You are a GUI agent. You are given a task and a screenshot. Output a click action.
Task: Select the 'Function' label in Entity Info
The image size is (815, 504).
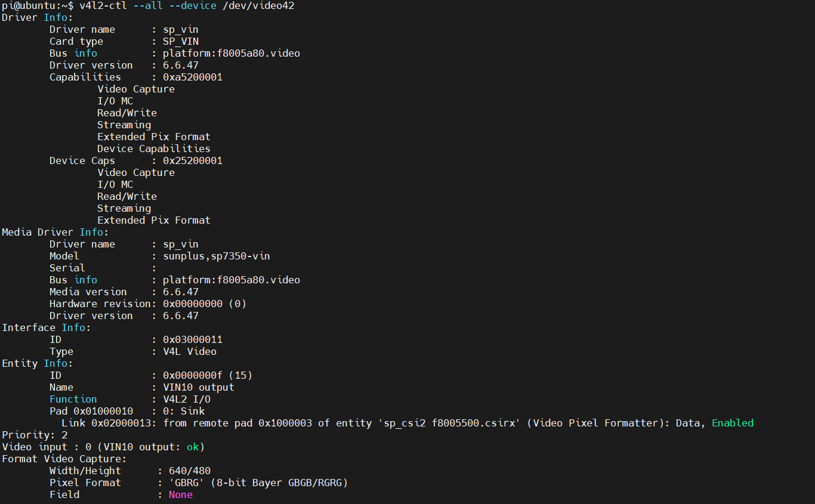73,399
